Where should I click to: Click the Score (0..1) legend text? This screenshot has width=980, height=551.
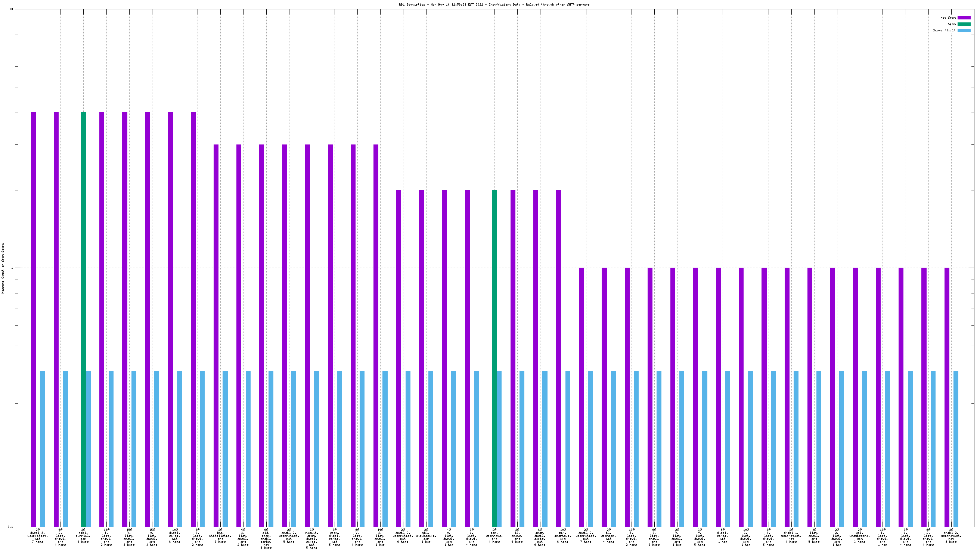pos(943,30)
